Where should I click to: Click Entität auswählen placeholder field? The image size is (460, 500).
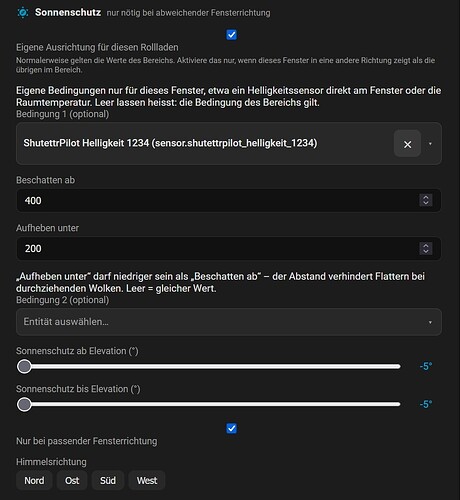point(229,322)
